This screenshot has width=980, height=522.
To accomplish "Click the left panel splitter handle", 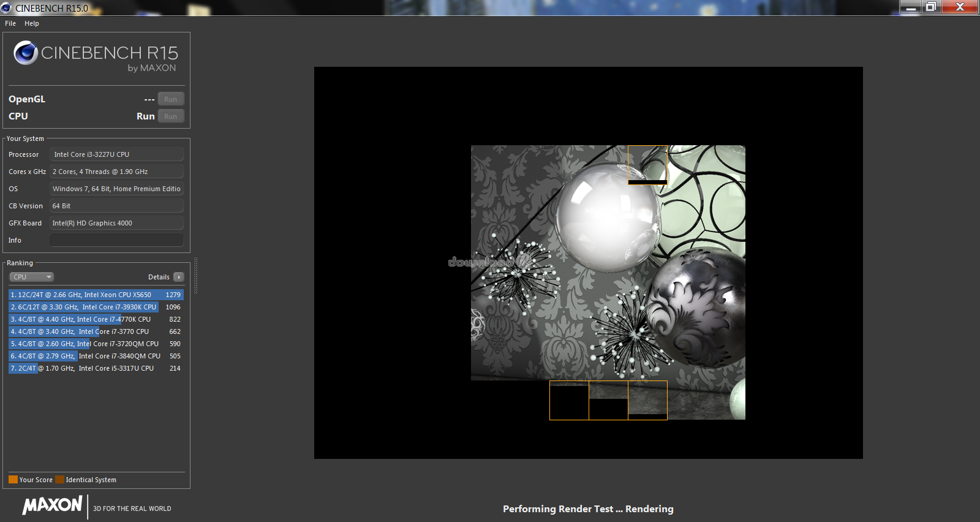I will pyautogui.click(x=195, y=276).
